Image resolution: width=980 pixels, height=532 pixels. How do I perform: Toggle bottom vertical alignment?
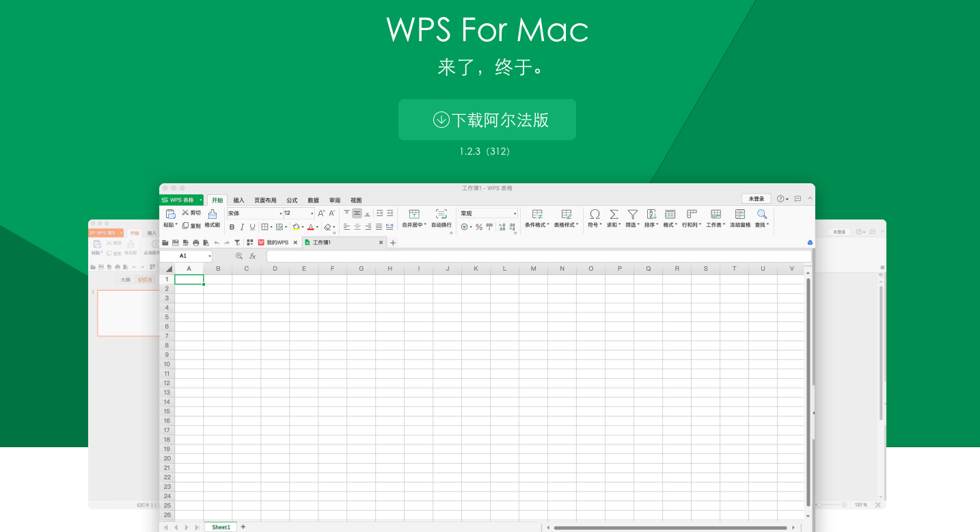point(368,213)
